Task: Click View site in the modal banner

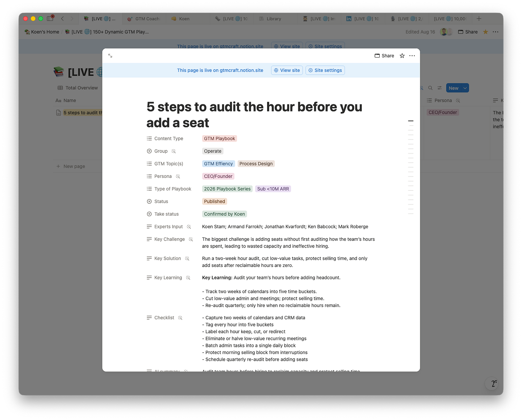Action: coord(287,70)
